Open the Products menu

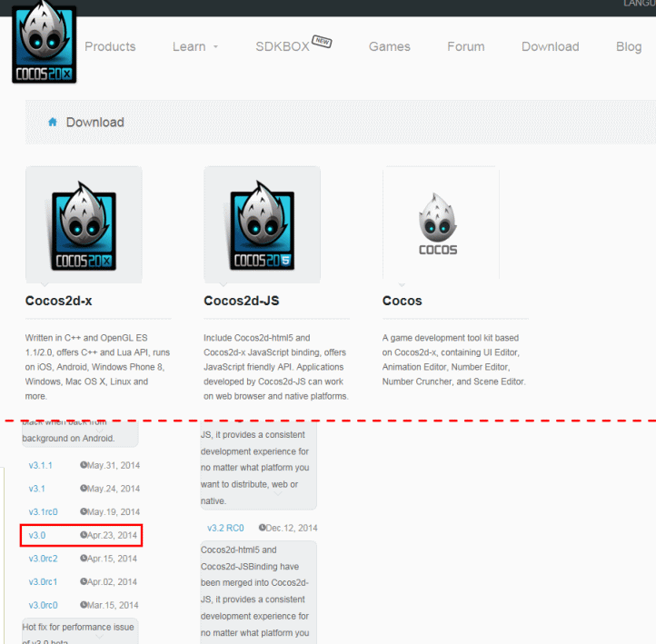(110, 46)
